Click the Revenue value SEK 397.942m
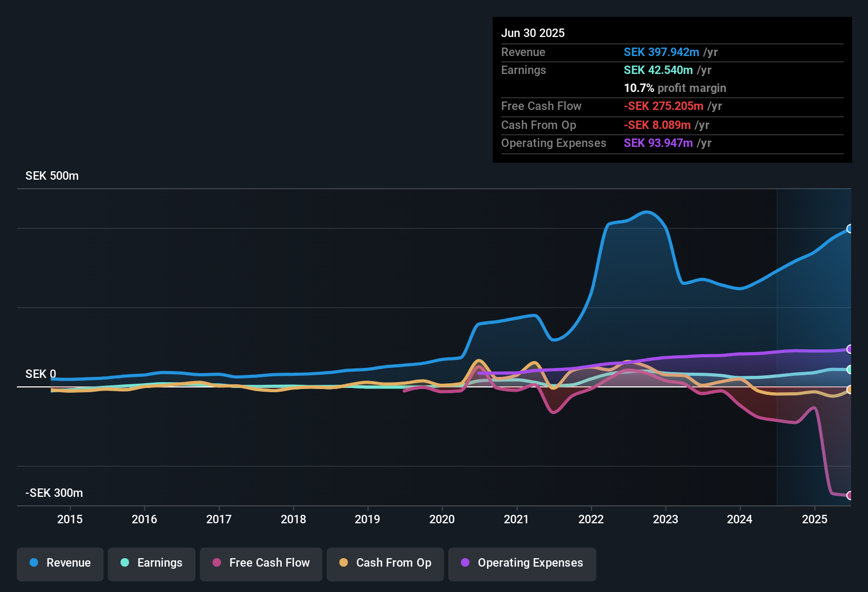 [661, 52]
